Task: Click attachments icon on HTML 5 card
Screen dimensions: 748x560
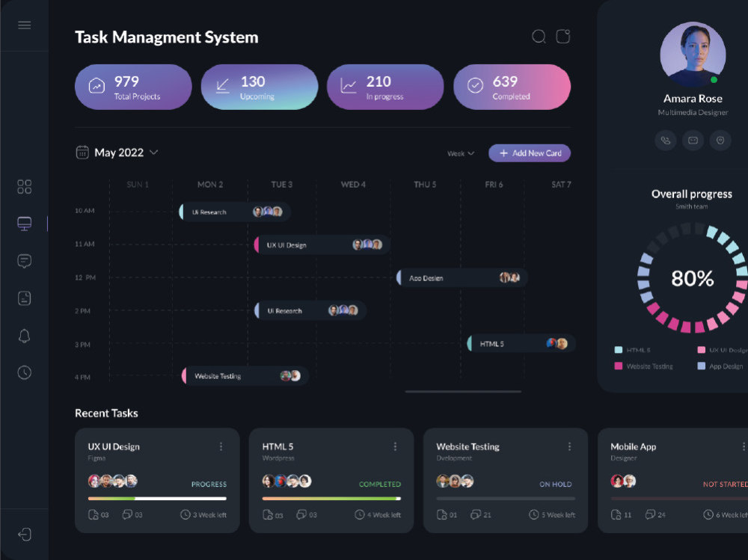Action: [268, 514]
